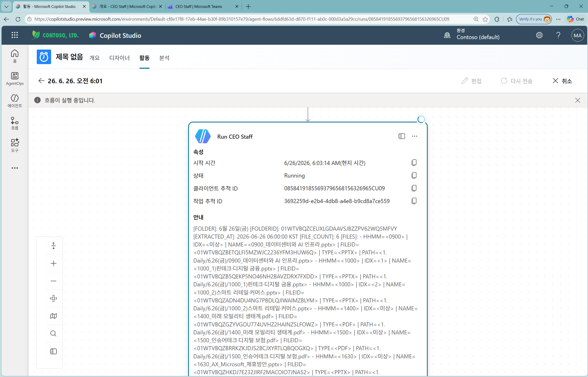The width and height of the screenshot is (588, 377).
Task: Open the Copilot Chat sidebar button
Action: 575,19
